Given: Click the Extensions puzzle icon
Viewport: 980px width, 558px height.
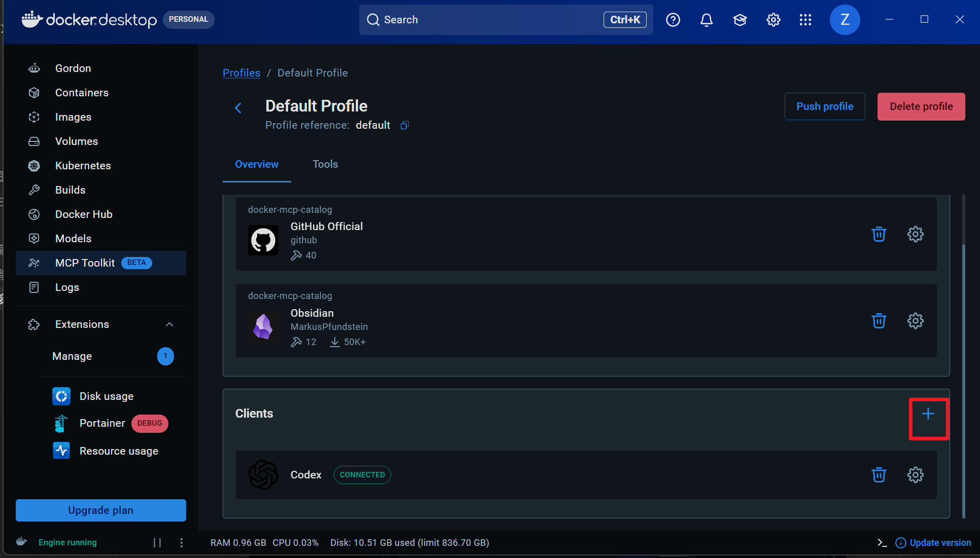Looking at the screenshot, I should coord(34,324).
